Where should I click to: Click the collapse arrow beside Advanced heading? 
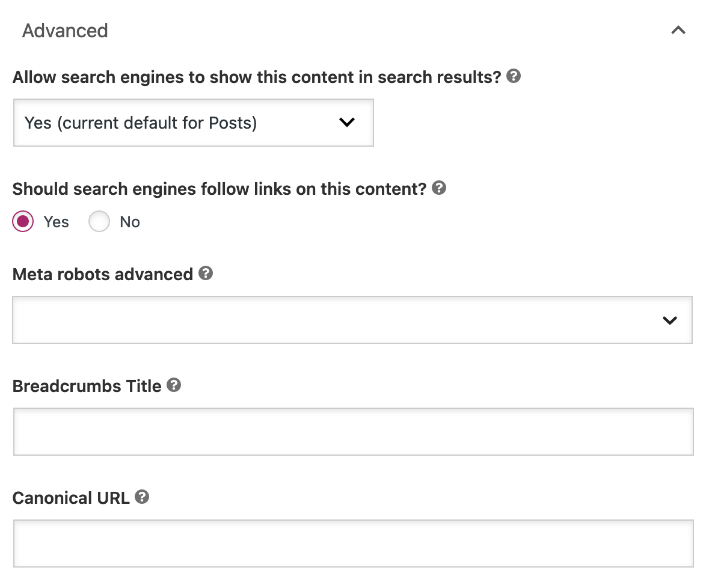pos(678,29)
